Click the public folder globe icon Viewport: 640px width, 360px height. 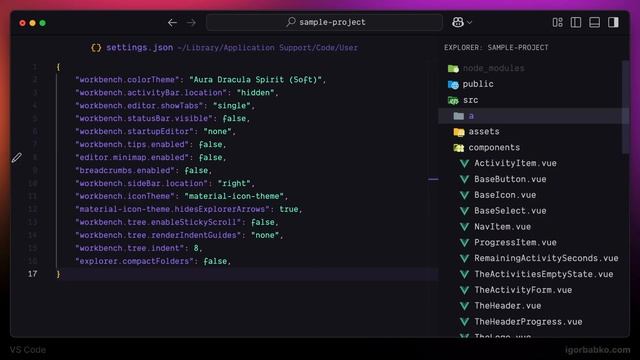pos(453,84)
